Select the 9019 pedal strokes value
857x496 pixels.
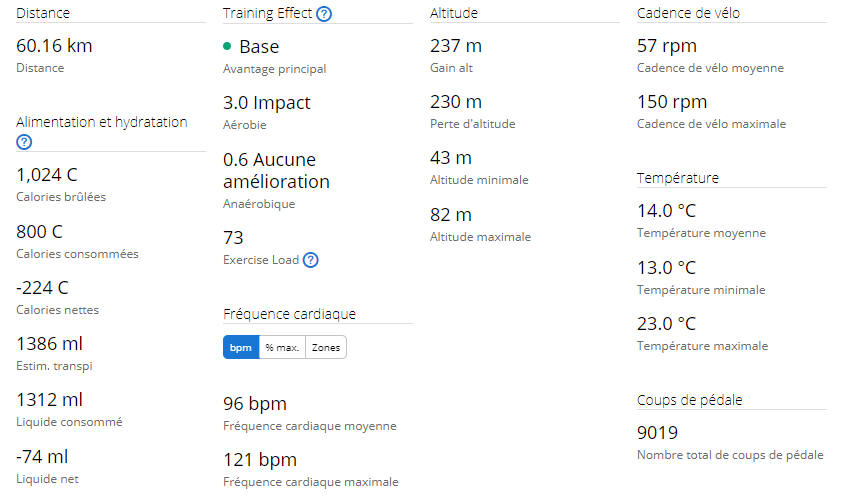pos(658,433)
